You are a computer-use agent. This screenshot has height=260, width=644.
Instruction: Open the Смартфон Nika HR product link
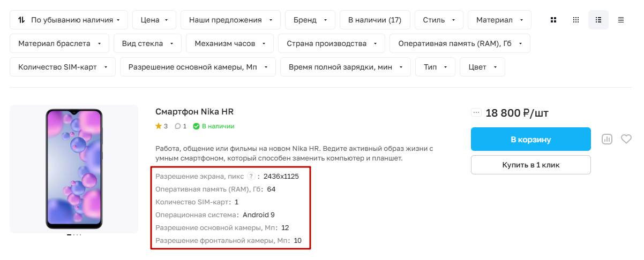pos(194,112)
